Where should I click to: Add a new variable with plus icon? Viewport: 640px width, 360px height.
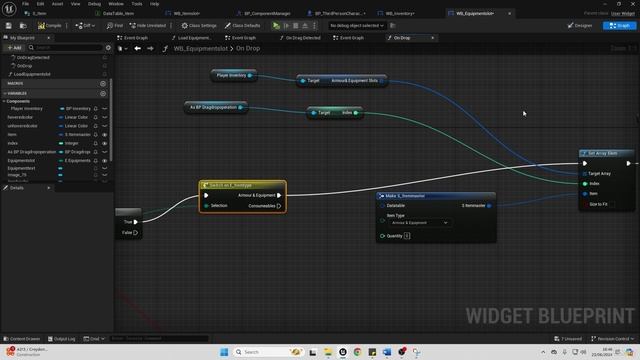(103, 93)
